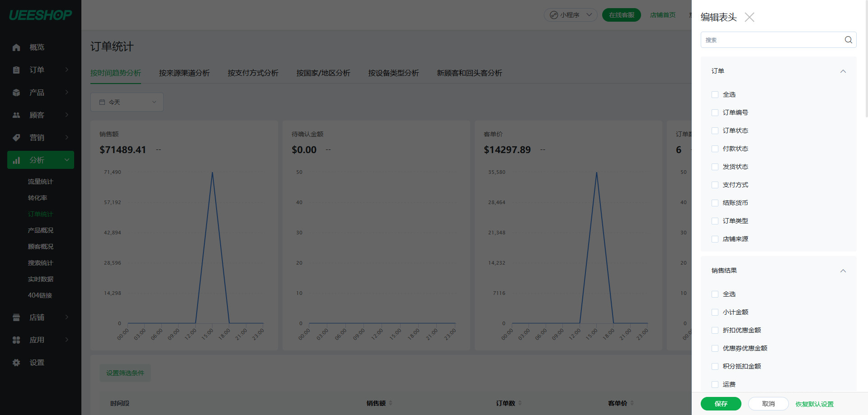
Task: Click the Products cube icon in sidebar
Action: 16,93
